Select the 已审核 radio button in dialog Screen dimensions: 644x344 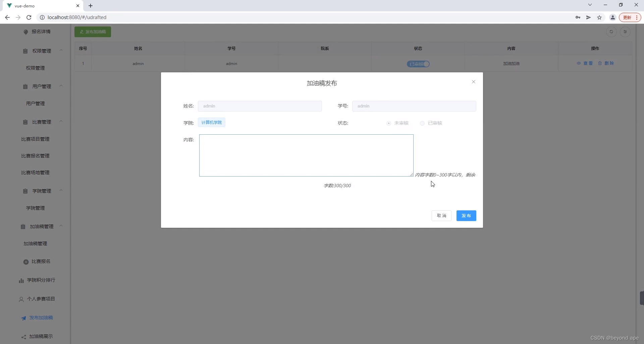422,123
